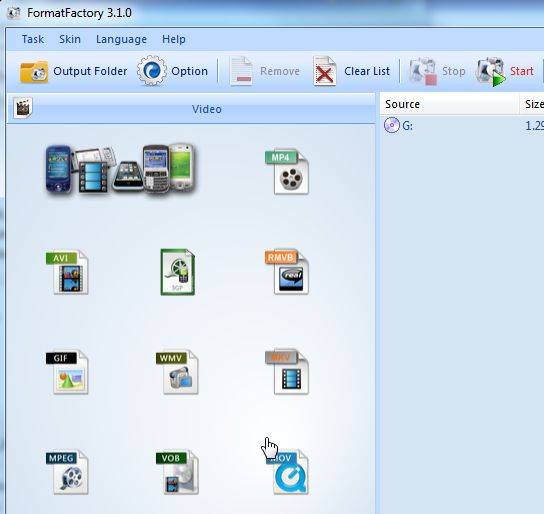Image resolution: width=544 pixels, height=514 pixels.
Task: Choose the VOB format icon
Action: pos(177,472)
